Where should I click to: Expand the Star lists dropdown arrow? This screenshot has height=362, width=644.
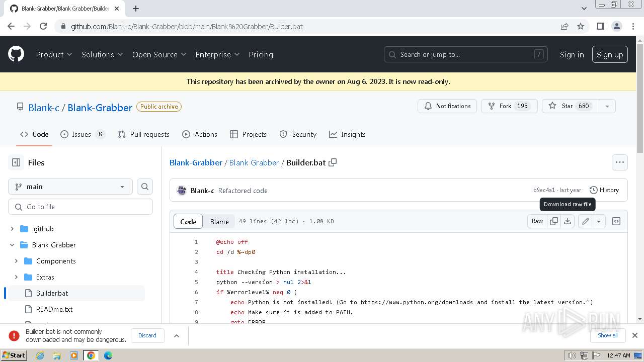tap(607, 106)
